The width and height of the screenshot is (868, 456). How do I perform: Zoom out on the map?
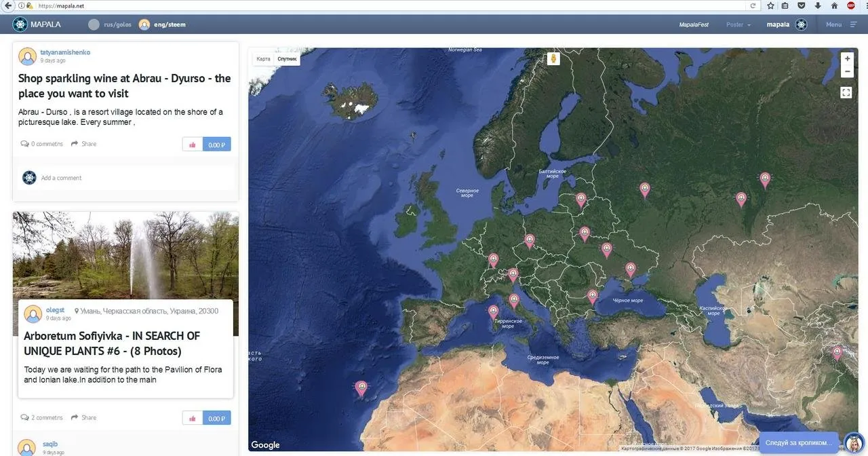pos(847,71)
